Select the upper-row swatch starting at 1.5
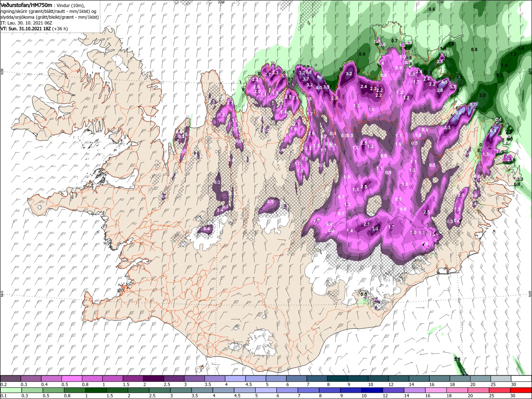 (x=133, y=379)
